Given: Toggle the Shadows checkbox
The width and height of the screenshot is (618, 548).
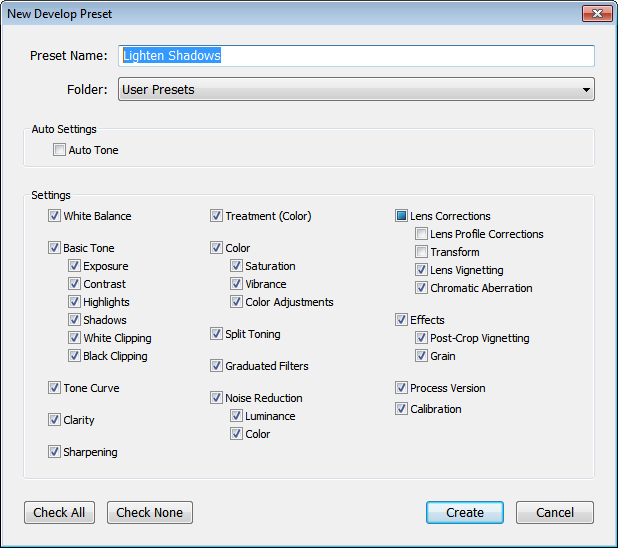Looking at the screenshot, I should point(74,319).
